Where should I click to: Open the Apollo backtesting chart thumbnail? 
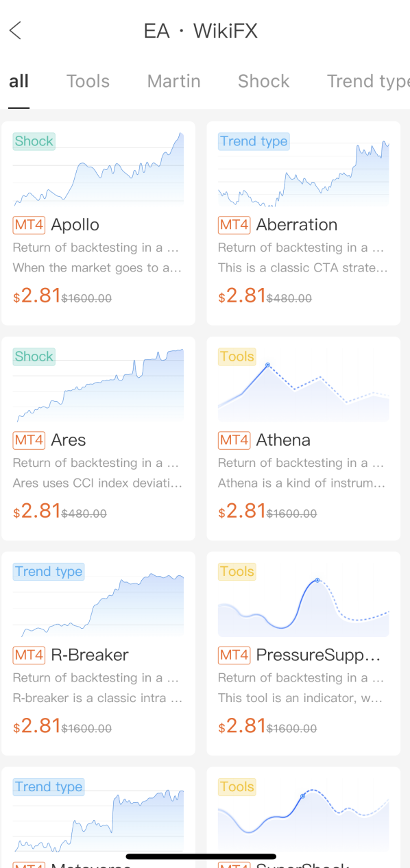[x=98, y=169]
